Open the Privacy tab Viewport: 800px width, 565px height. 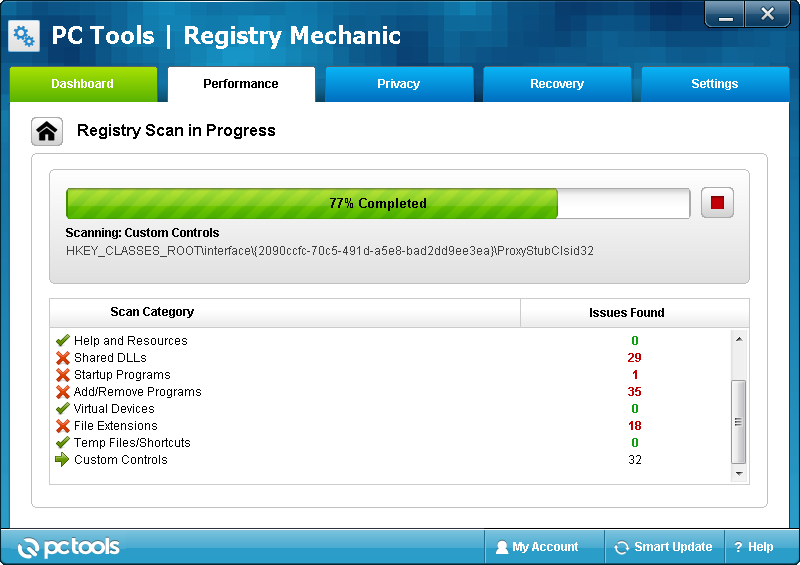click(x=399, y=84)
